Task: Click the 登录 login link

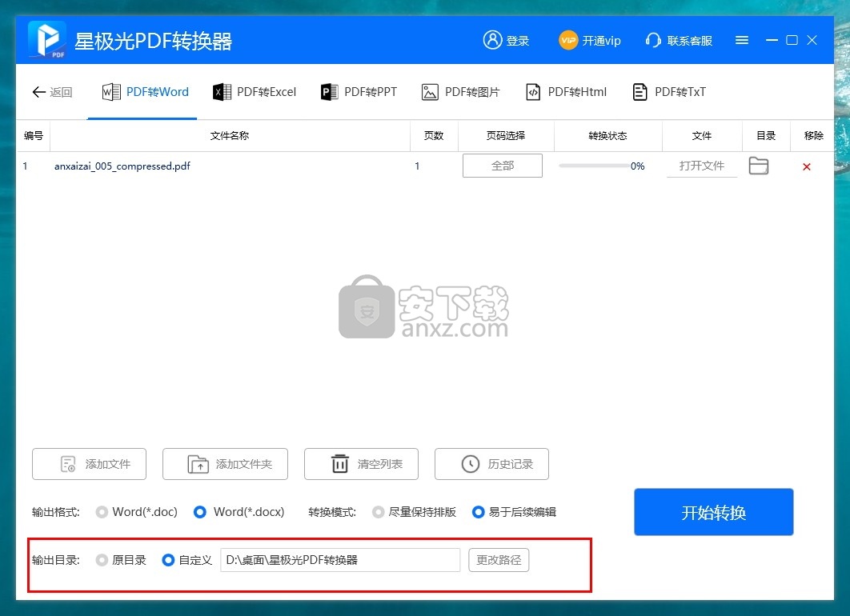Action: click(518, 41)
